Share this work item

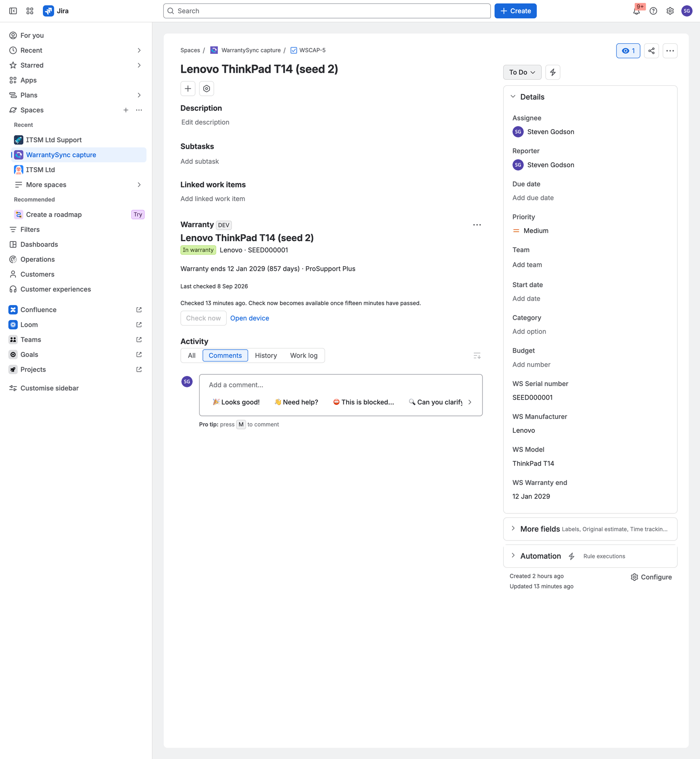tap(651, 51)
